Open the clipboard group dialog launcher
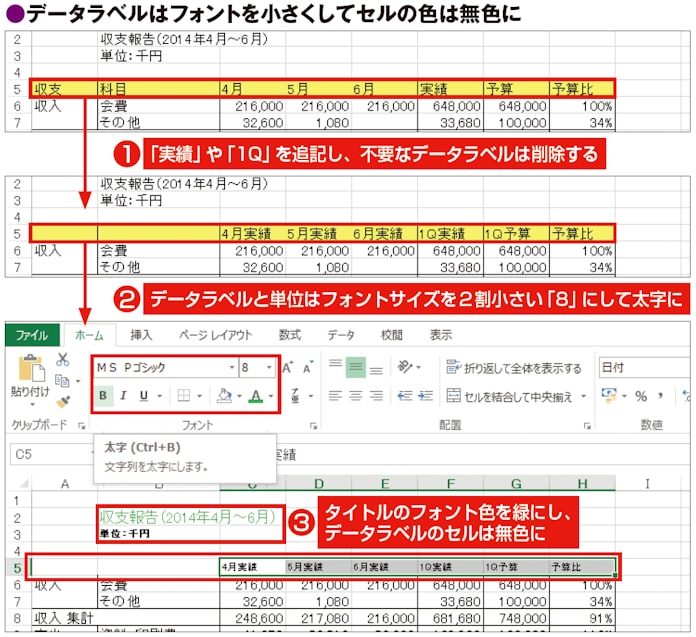The height and width of the screenshot is (637, 696). pos(81,426)
